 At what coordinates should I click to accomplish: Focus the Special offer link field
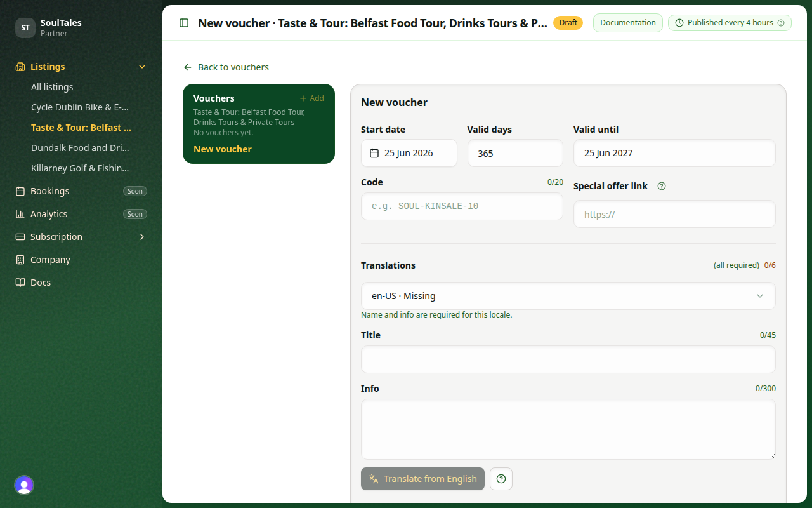coord(674,214)
